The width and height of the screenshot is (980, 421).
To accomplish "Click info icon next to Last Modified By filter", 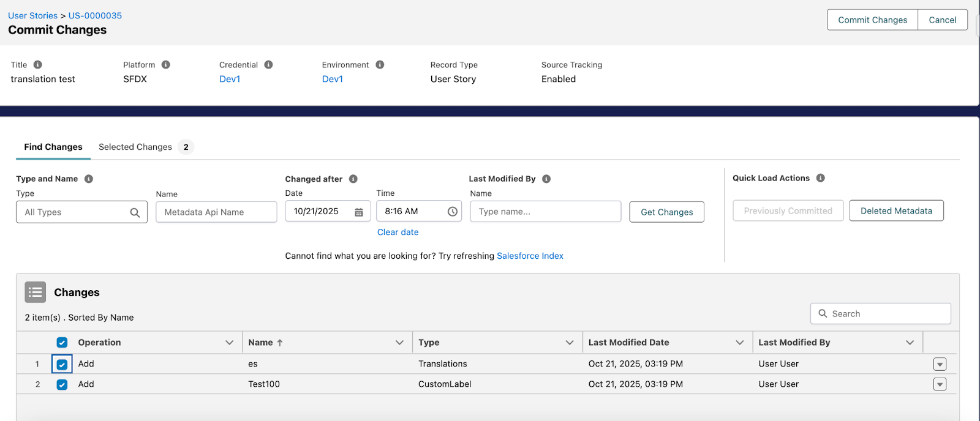I will pyautogui.click(x=546, y=179).
